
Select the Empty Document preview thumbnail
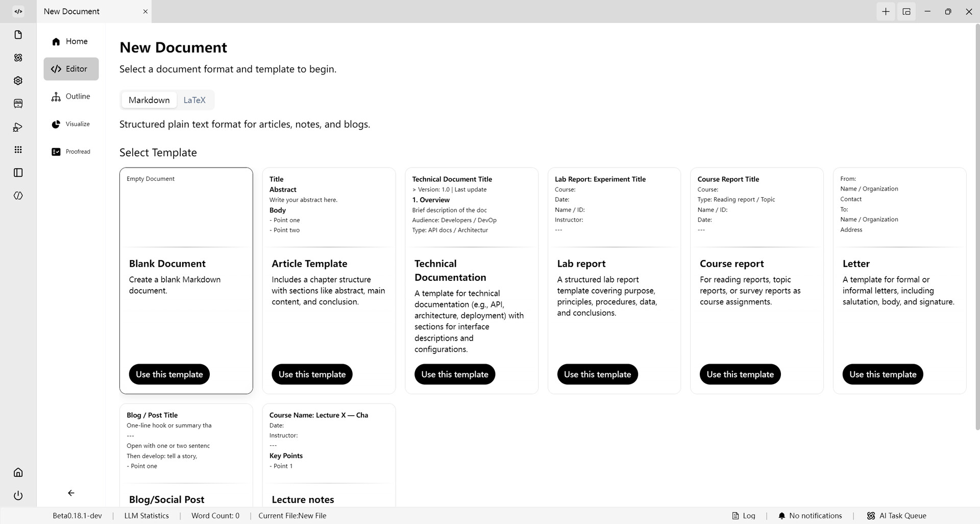(186, 208)
